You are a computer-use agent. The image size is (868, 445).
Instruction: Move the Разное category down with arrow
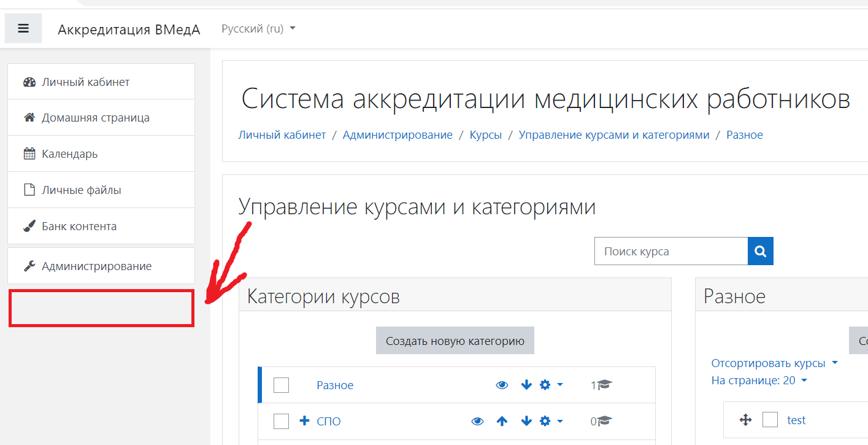pos(526,385)
